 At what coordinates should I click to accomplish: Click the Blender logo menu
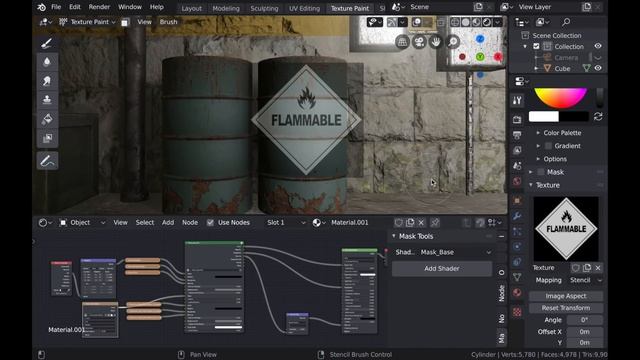click(41, 7)
